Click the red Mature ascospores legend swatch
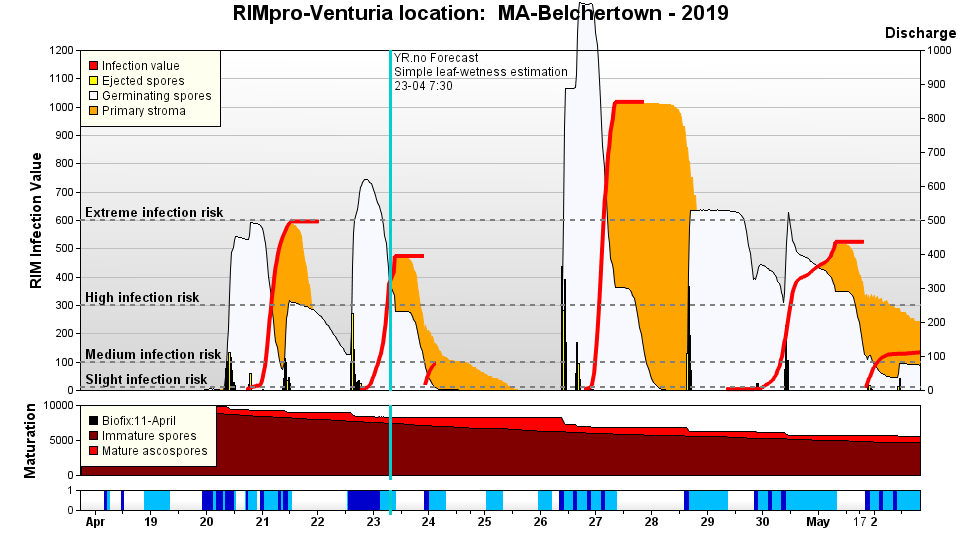This screenshot has height=535, width=960. click(x=94, y=451)
